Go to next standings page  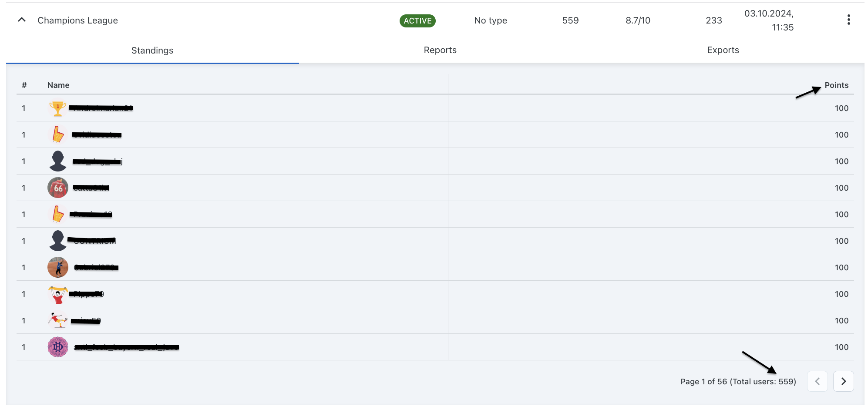843,381
